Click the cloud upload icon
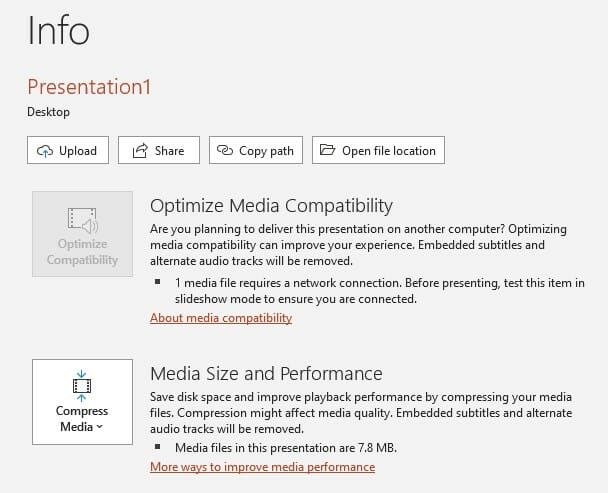The height and width of the screenshot is (493, 608). (x=45, y=151)
